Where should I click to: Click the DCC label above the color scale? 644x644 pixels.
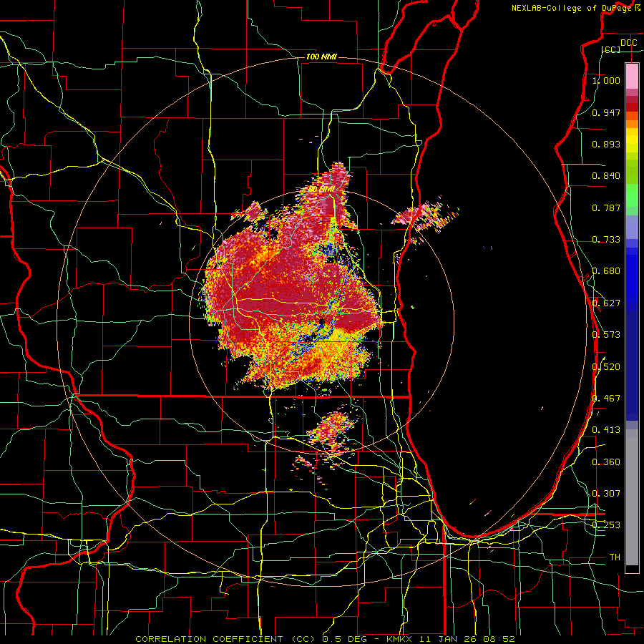coord(628,43)
